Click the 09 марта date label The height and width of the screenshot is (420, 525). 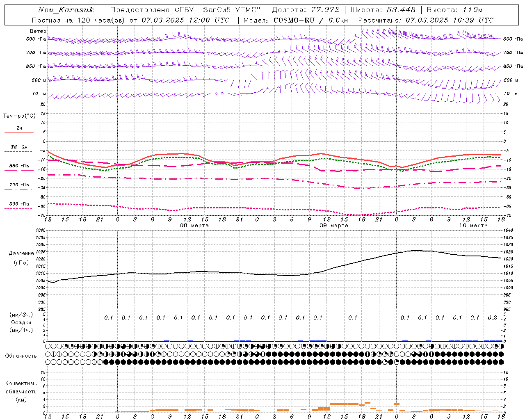click(x=334, y=226)
